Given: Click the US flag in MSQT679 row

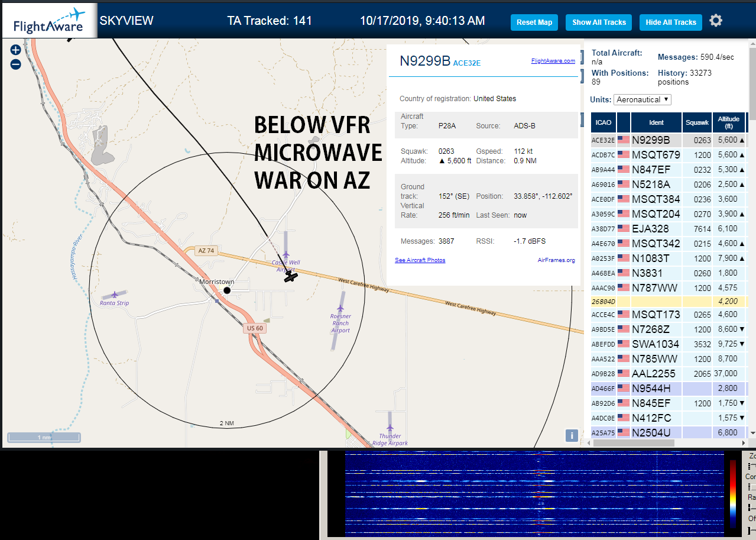Looking at the screenshot, I should (624, 155).
